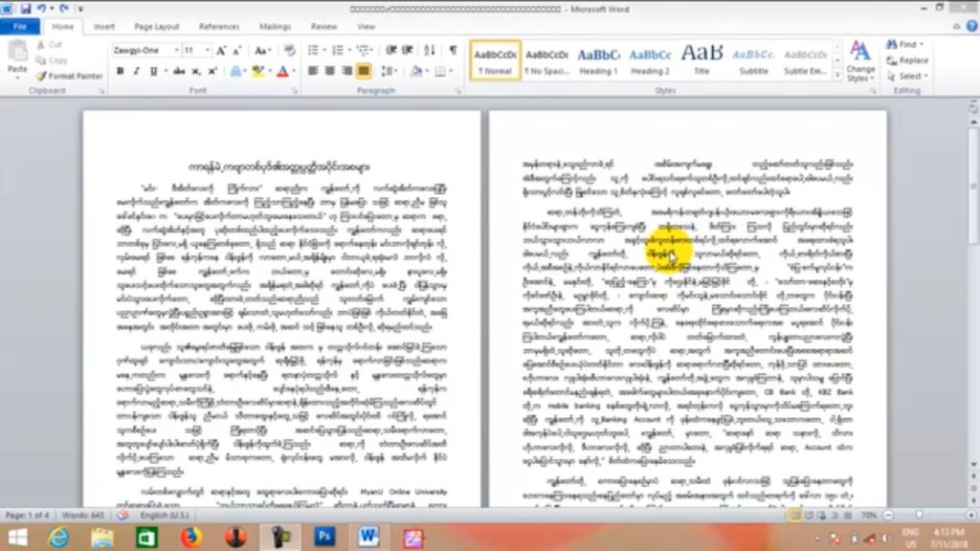Click the Save icon in Quick Access Toolbar
Image resolution: width=980 pixels, height=551 pixels.
click(26, 9)
